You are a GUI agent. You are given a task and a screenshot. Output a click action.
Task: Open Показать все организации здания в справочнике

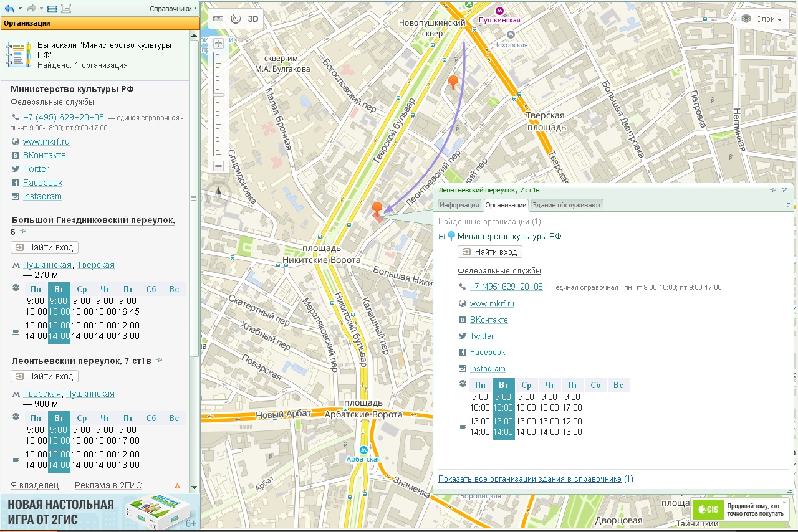[530, 479]
